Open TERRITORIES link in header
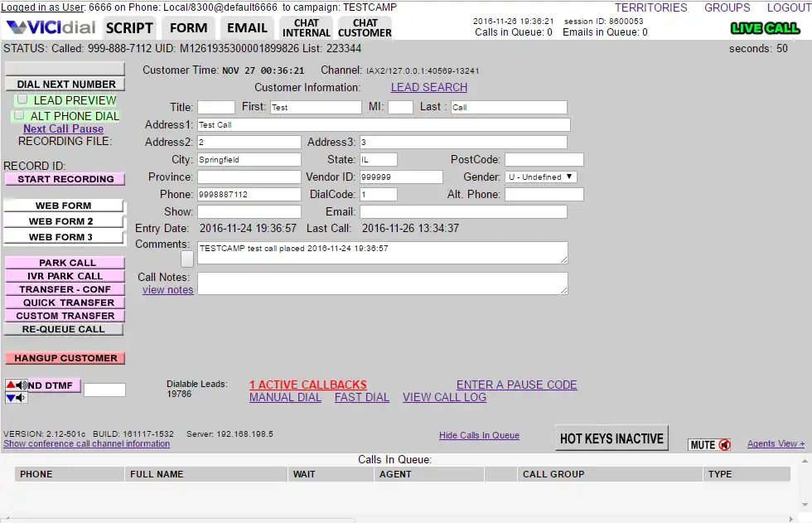This screenshot has height=523, width=812. (x=651, y=7)
